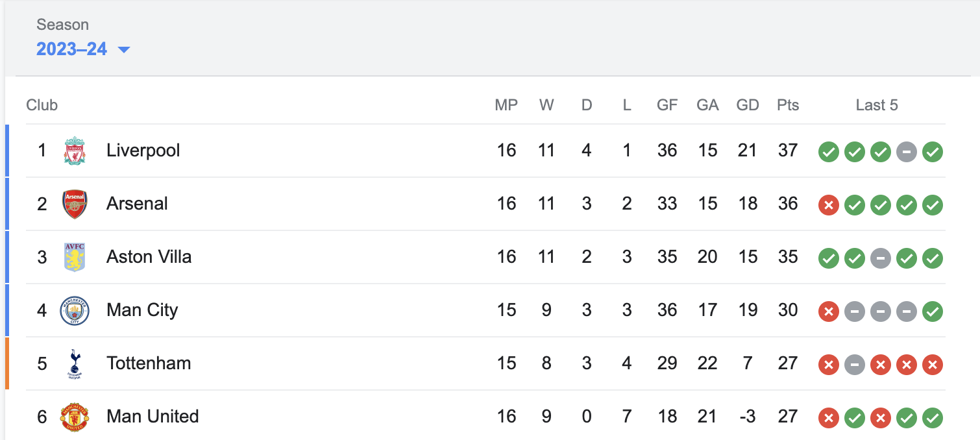The height and width of the screenshot is (440, 980).
Task: Click the Pts column header
Action: tap(788, 105)
